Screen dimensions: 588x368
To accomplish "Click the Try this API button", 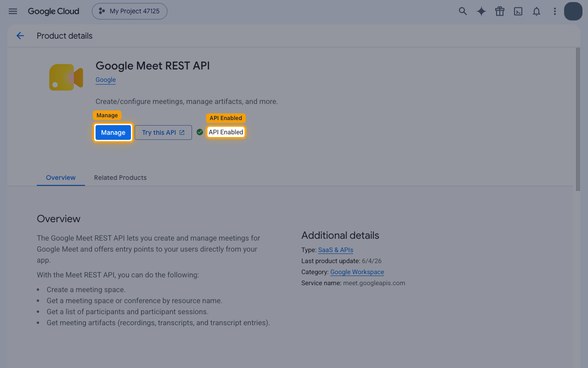I will pos(163,132).
